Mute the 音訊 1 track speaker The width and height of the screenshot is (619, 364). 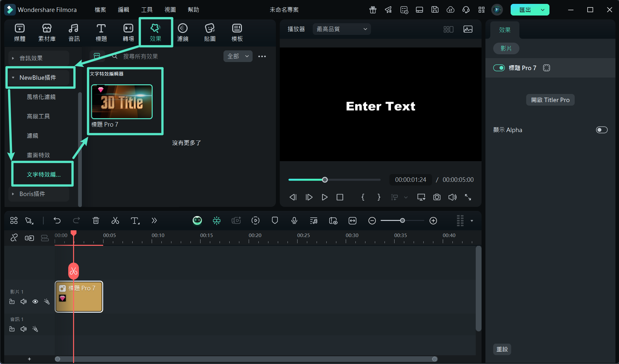(x=24, y=329)
